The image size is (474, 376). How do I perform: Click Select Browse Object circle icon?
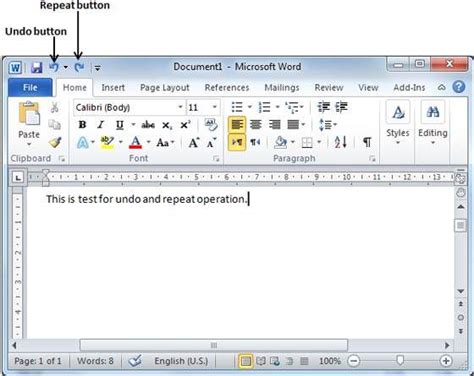pos(460,318)
